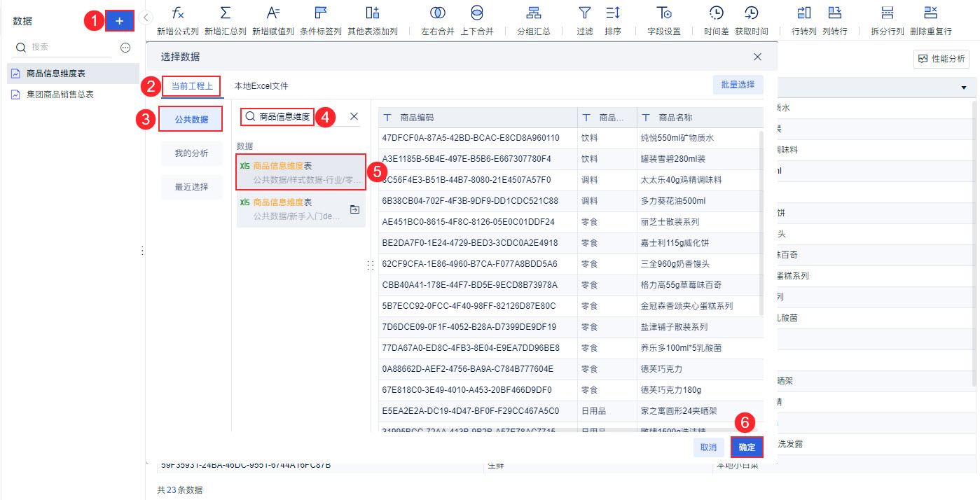Add a new formula column
This screenshot has height=500, width=980.
tap(178, 21)
